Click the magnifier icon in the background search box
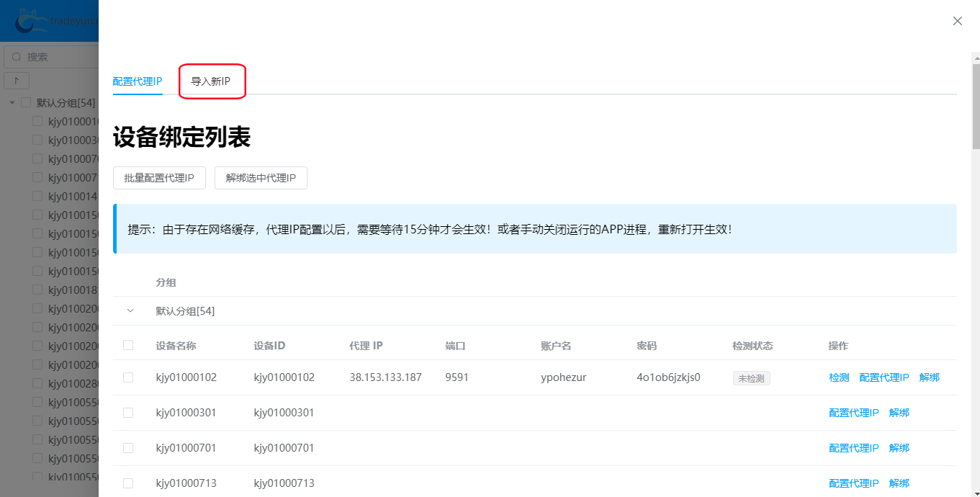980x497 pixels. 17,57
